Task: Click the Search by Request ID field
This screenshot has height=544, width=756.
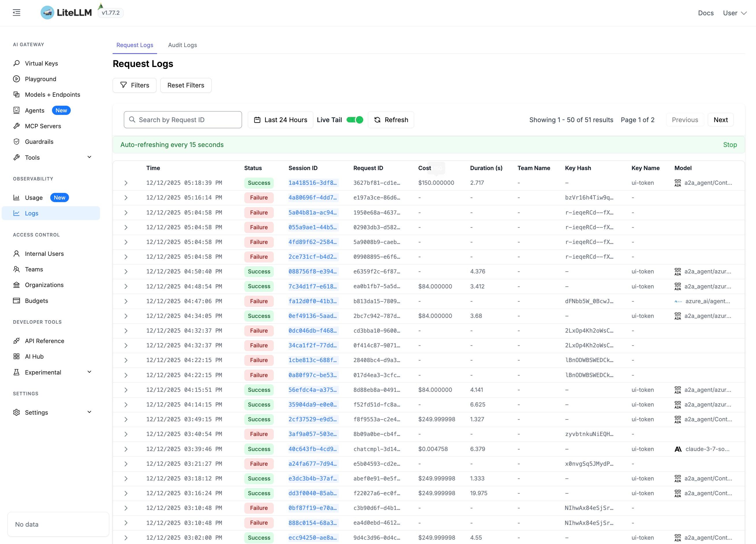Action: tap(183, 120)
